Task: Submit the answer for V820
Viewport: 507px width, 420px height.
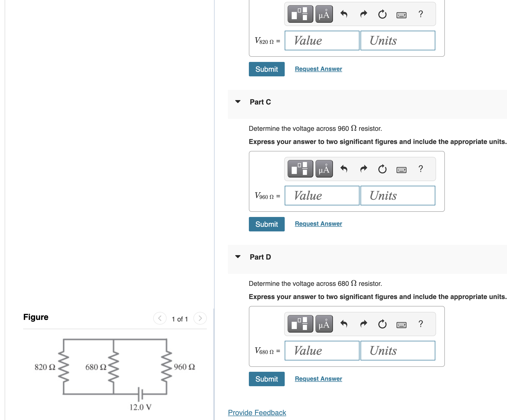Action: [x=266, y=69]
